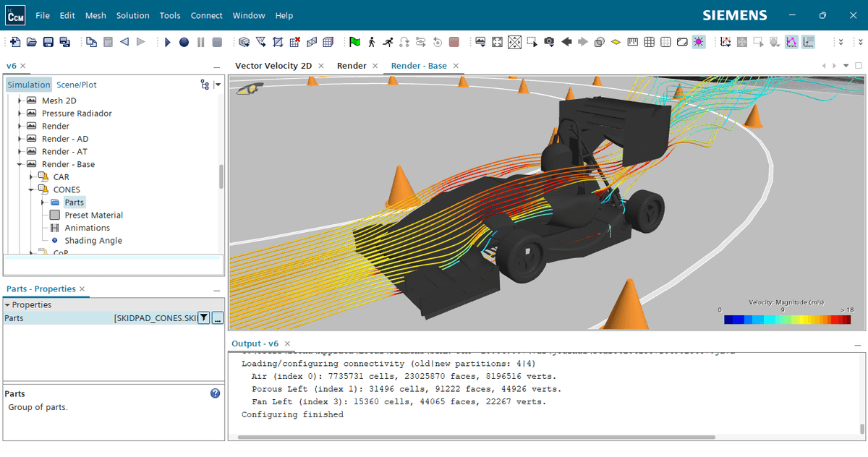Click the Clear Generated Meshes icon
Image resolution: width=868 pixels, height=457 pixels.
pos(295,42)
